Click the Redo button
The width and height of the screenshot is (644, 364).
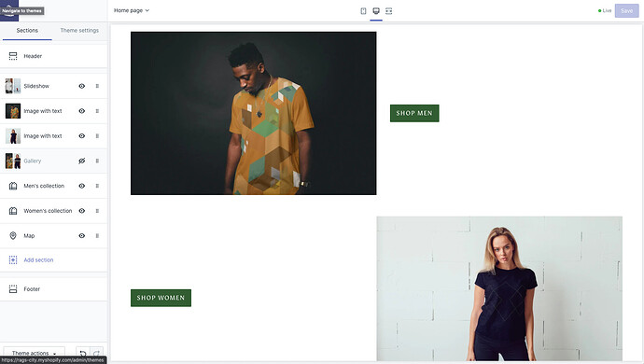coord(96,354)
